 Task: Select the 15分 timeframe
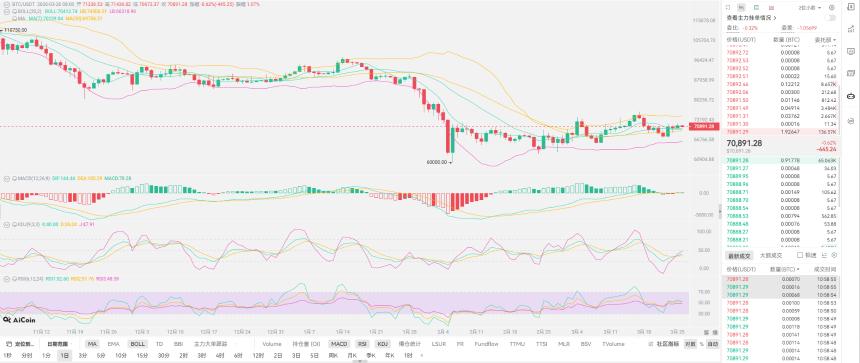click(142, 355)
